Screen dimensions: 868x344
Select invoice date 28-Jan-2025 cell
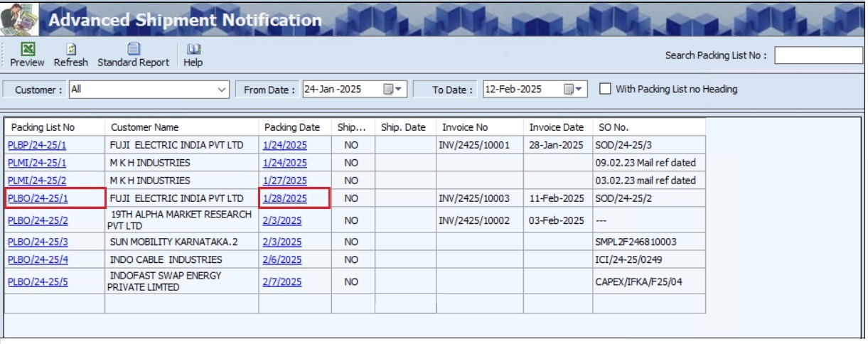pos(557,145)
